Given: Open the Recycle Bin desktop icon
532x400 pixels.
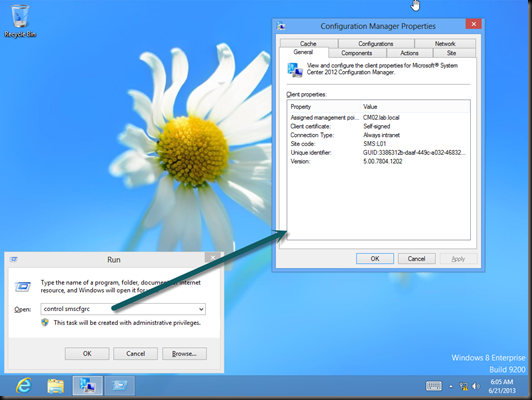Looking at the screenshot, I should (20, 21).
